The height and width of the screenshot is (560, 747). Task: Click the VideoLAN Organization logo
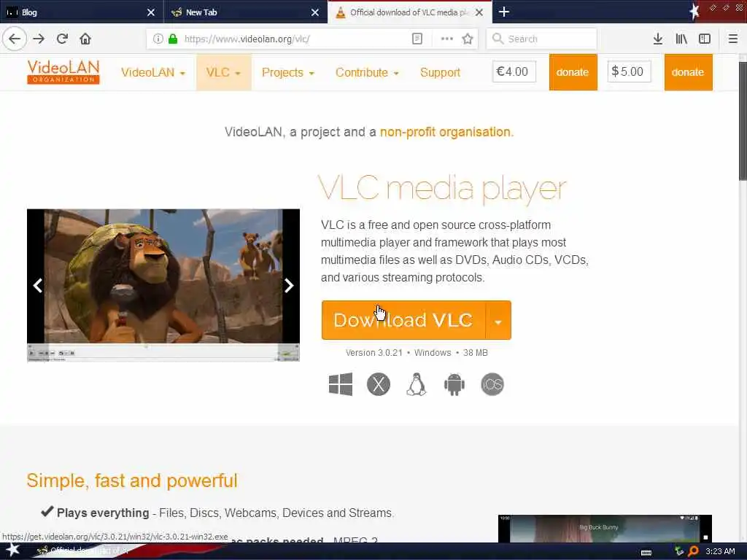pos(63,72)
